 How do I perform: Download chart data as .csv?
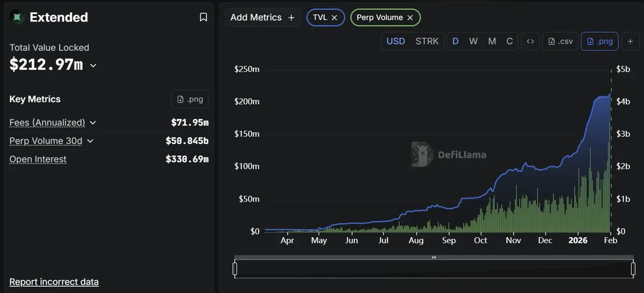click(x=560, y=41)
